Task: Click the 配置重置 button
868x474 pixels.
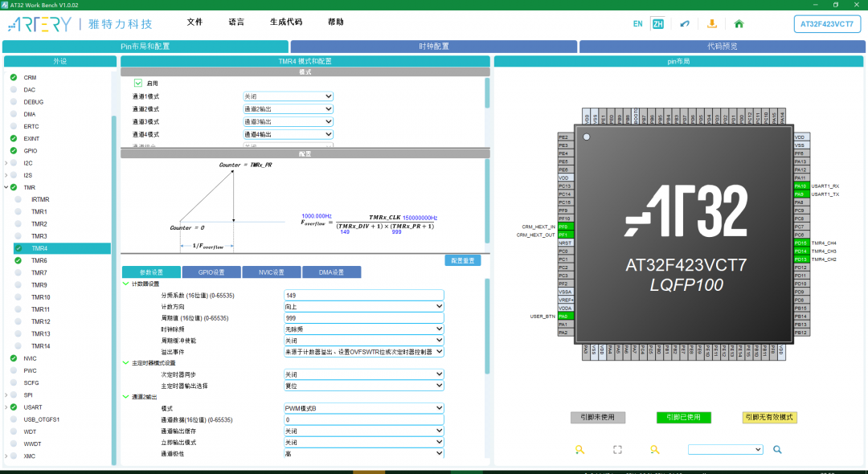Action: tap(463, 260)
